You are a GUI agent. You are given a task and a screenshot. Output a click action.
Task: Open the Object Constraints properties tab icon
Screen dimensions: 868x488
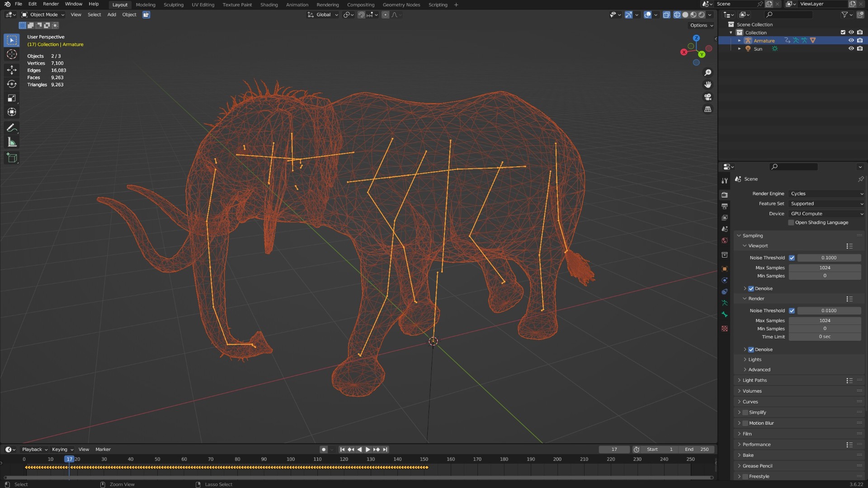click(725, 292)
